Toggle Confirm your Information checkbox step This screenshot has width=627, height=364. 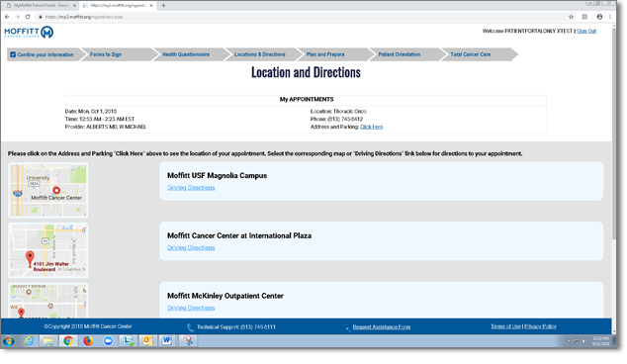click(x=13, y=54)
